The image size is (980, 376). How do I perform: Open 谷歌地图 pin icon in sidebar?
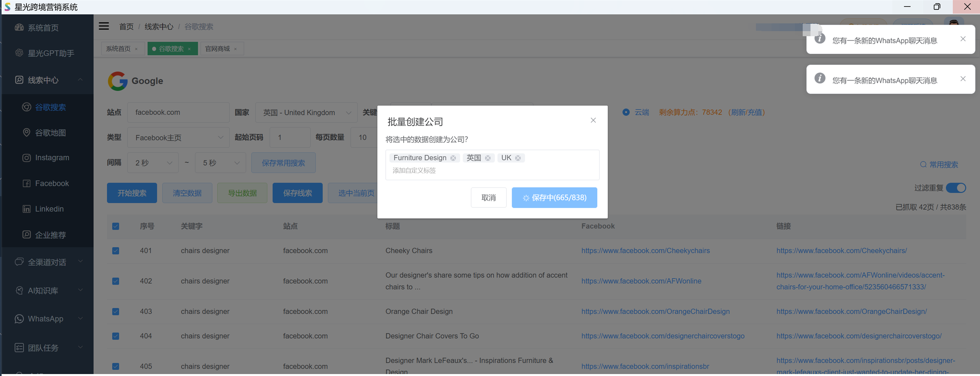pos(26,133)
